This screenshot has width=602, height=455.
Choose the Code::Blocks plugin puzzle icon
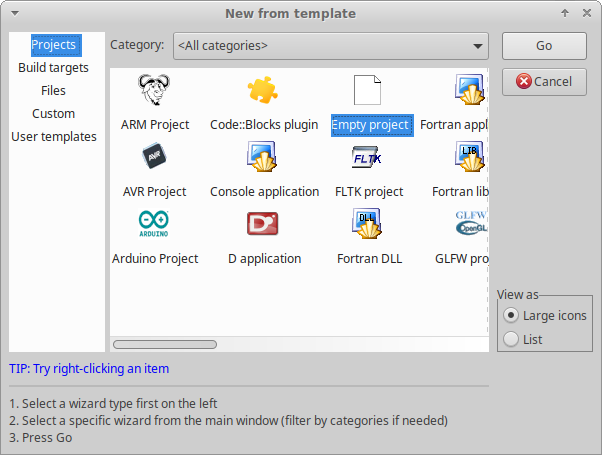click(x=264, y=92)
